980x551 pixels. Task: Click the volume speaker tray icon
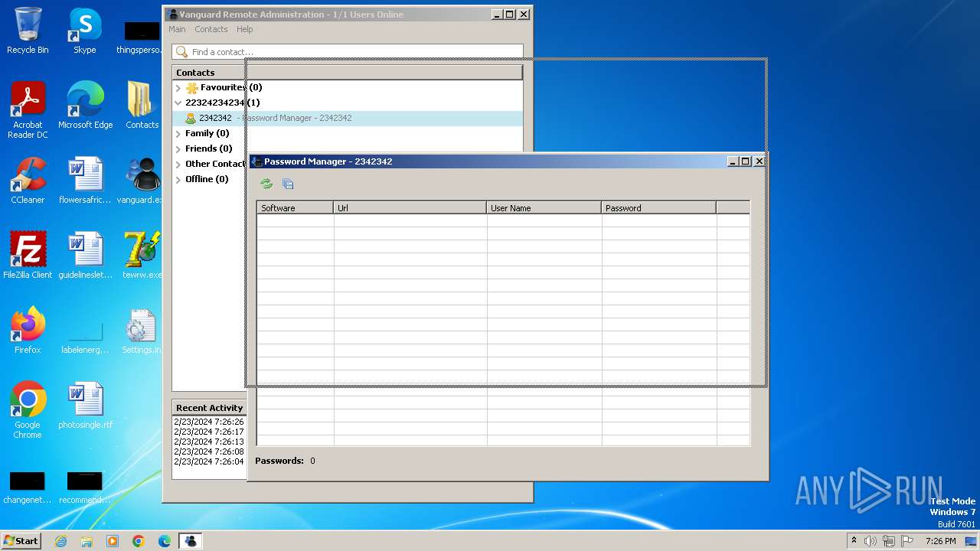(871, 541)
